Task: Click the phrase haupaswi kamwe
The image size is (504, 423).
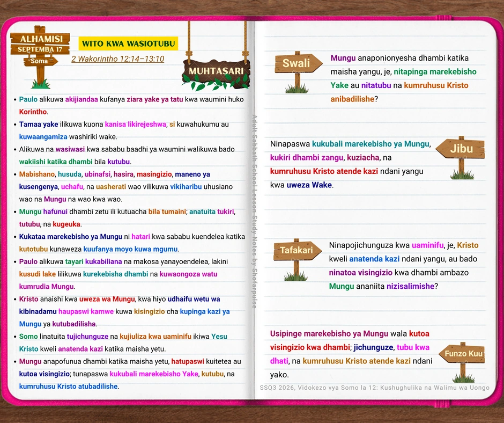Action: 86,312
